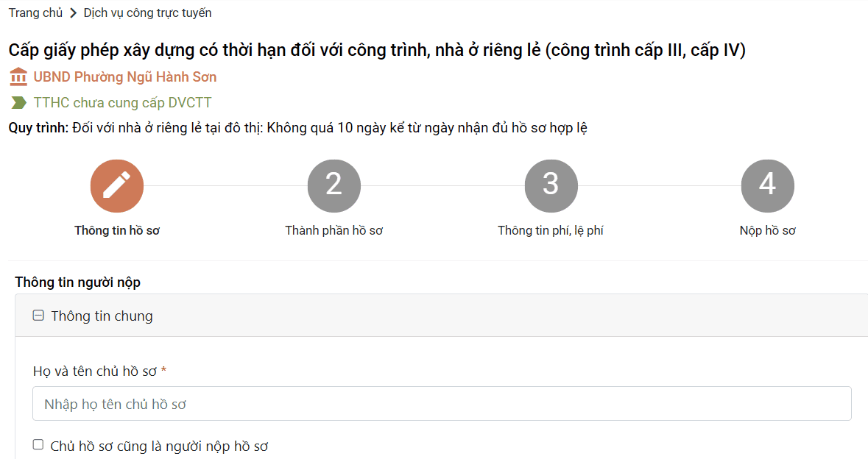Screen dimensions: 868x459
Task: Select 'Thông tin hồ sơ' step label
Action: click(x=116, y=230)
